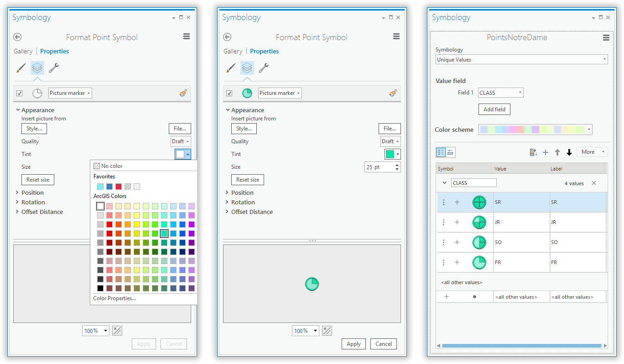Click the color lock icon in the color-palette pane
Image resolution: width=624 pixels, height=364 pixels.
coord(183,93)
